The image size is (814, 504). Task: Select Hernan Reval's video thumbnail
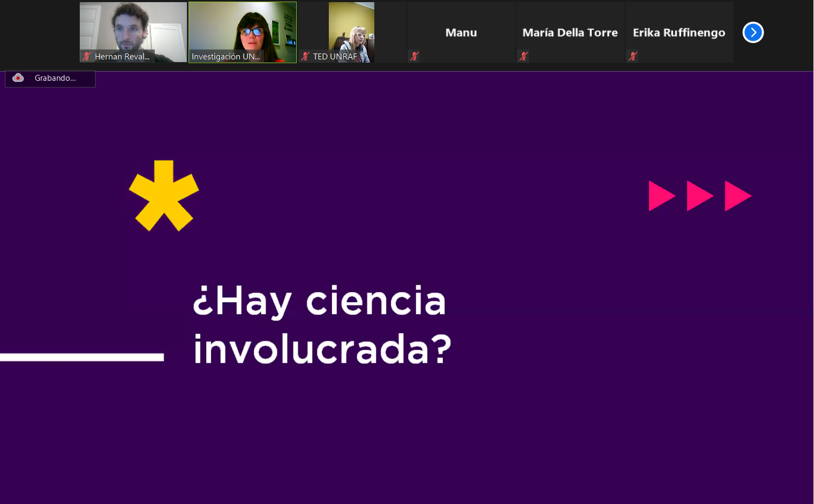coord(133,32)
